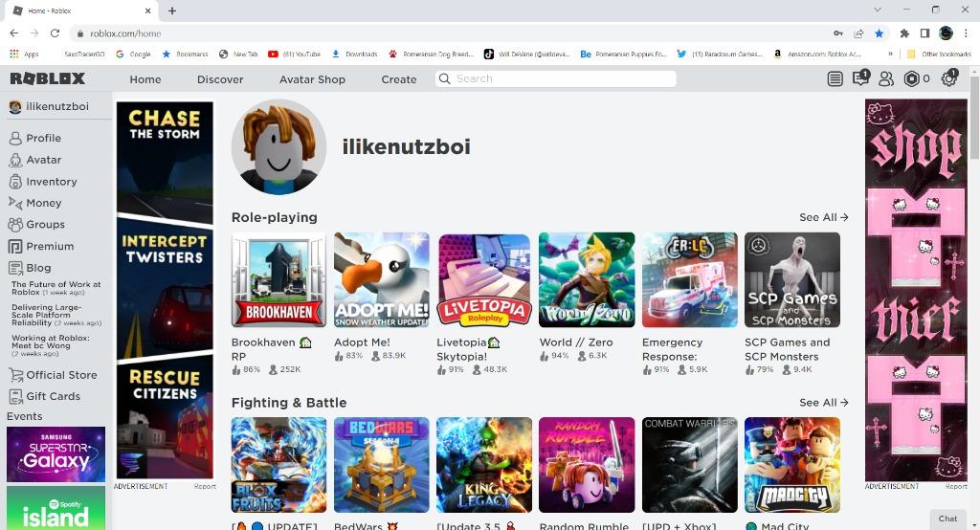
Task: Open the notifications icon with badge
Action: 860,78
